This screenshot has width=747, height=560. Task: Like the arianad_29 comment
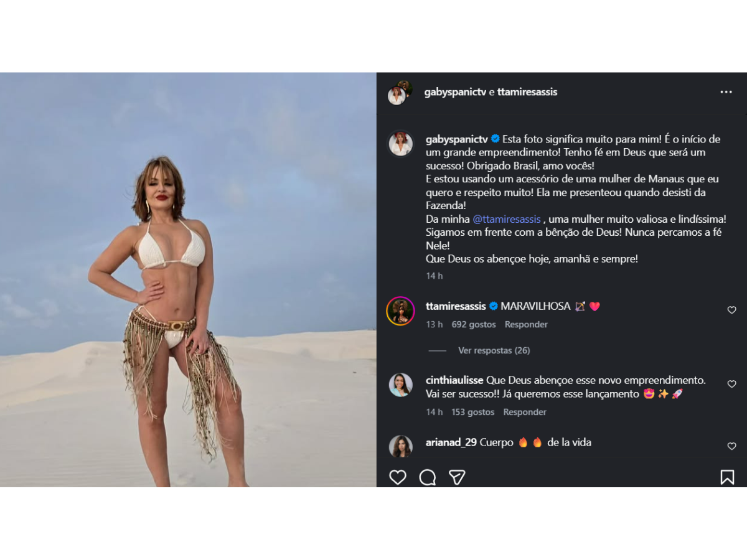731,446
